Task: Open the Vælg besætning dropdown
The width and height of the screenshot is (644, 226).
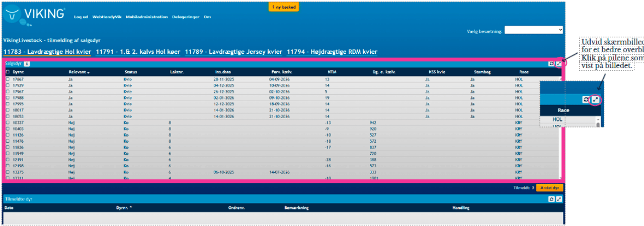Action: coord(533,30)
